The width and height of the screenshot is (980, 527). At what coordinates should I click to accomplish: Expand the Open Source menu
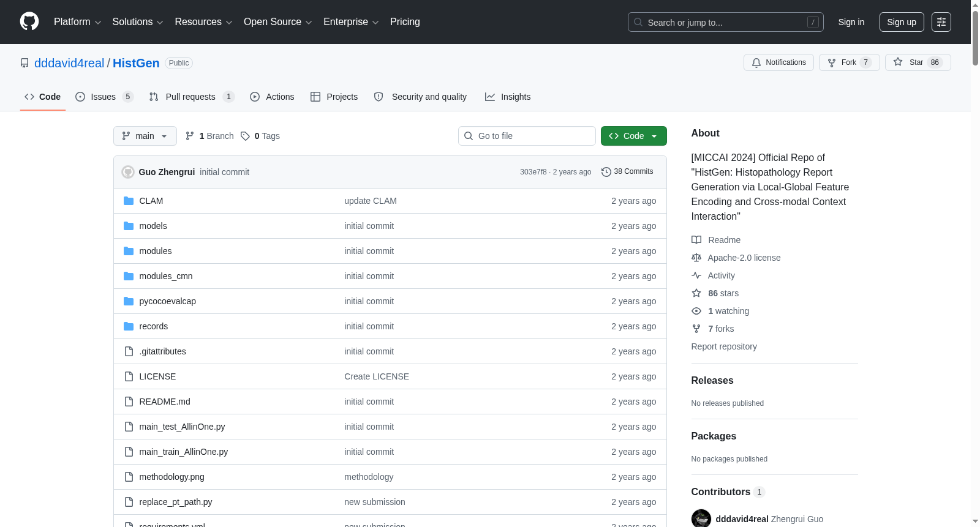278,22
